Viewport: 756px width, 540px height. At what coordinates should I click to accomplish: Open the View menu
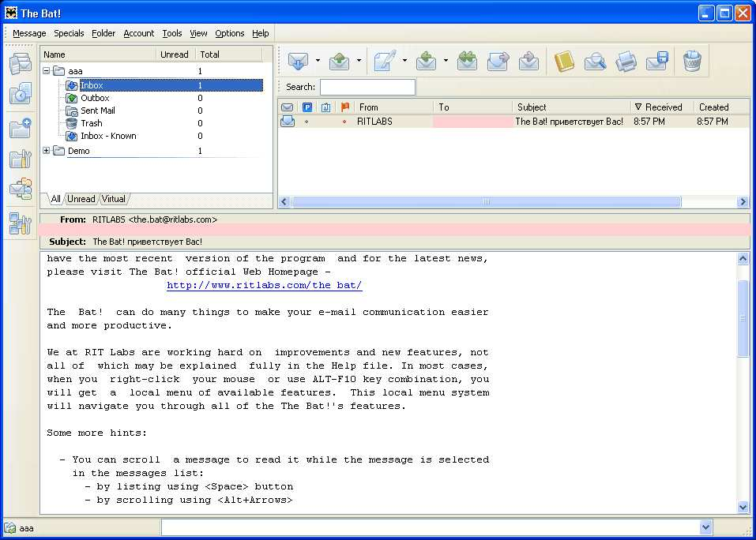click(x=198, y=33)
